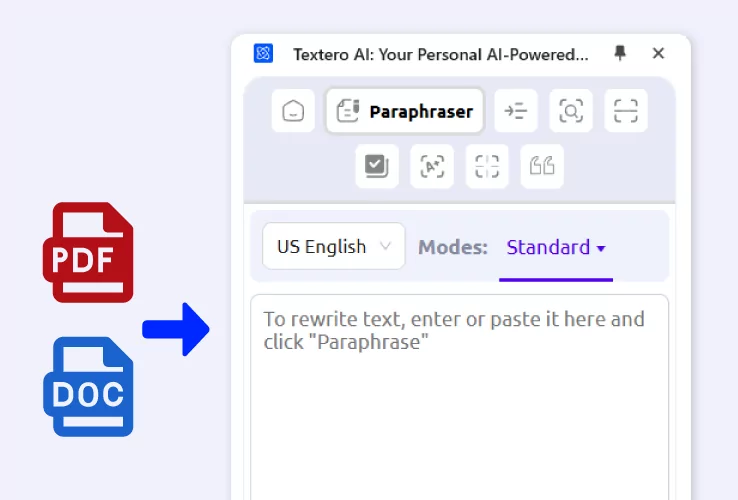Screen dimensions: 738x500
Task: Open the checkmark grammar checker icon
Action: click(377, 166)
